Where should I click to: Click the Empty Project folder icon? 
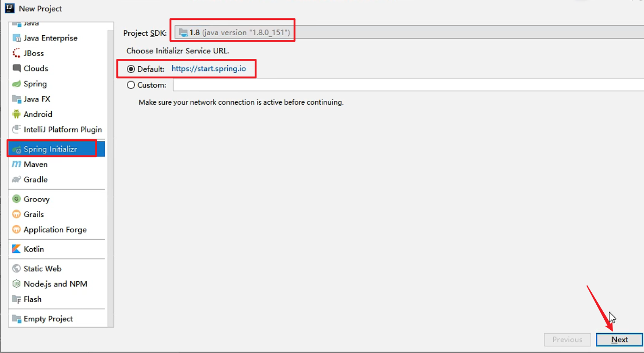(17, 319)
